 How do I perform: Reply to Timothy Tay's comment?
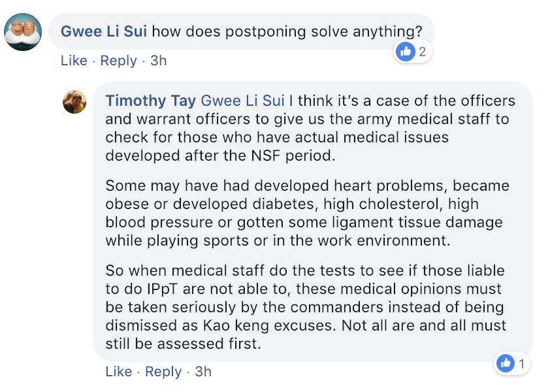tap(163, 372)
